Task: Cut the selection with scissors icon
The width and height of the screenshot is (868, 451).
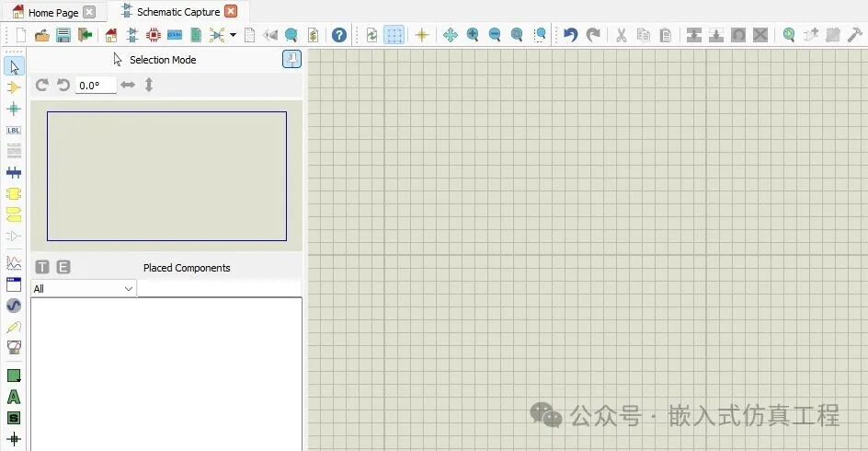Action: [x=622, y=36]
